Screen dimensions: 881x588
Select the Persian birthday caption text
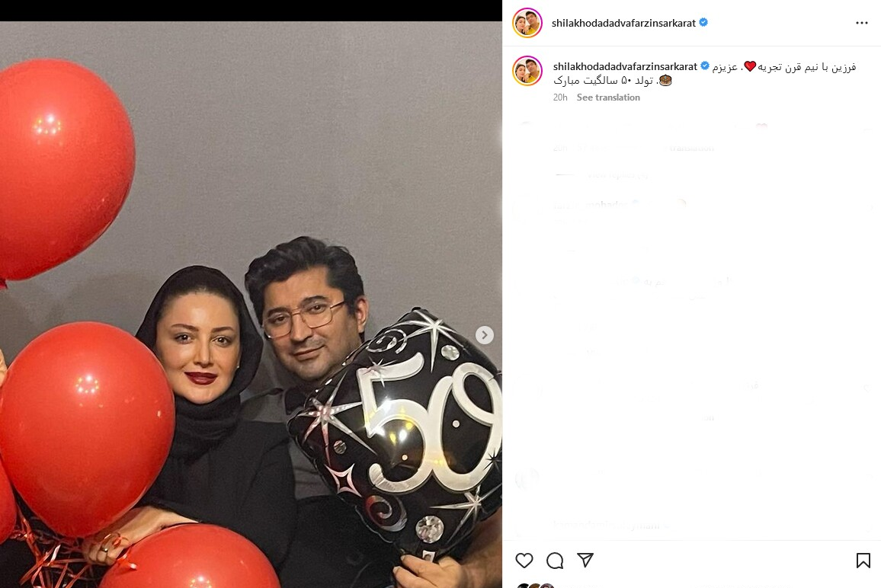tap(705, 74)
